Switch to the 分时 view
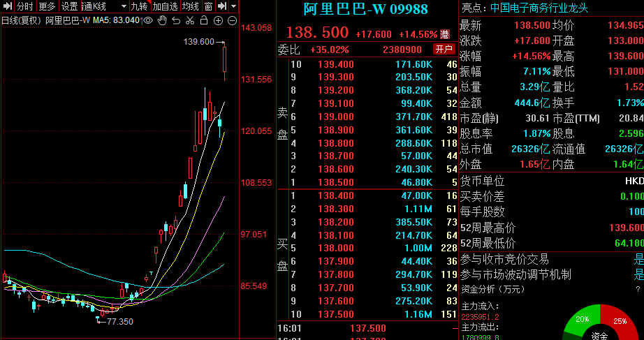644x340 pixels. click(25, 6)
